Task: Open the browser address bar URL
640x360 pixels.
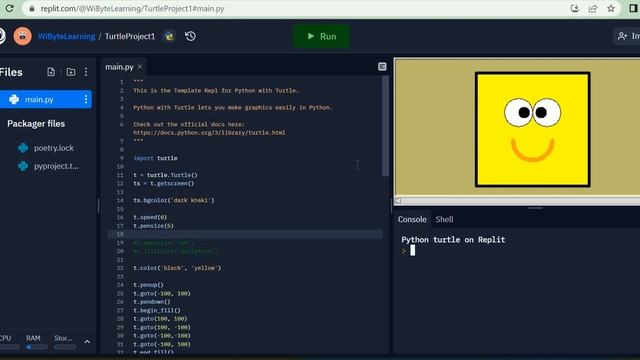Action: 132,8
